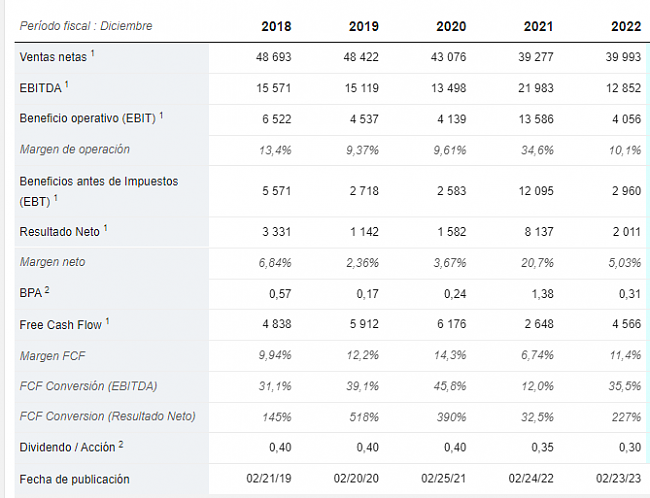Click the 2018 net sales value 48 693

tap(274, 57)
